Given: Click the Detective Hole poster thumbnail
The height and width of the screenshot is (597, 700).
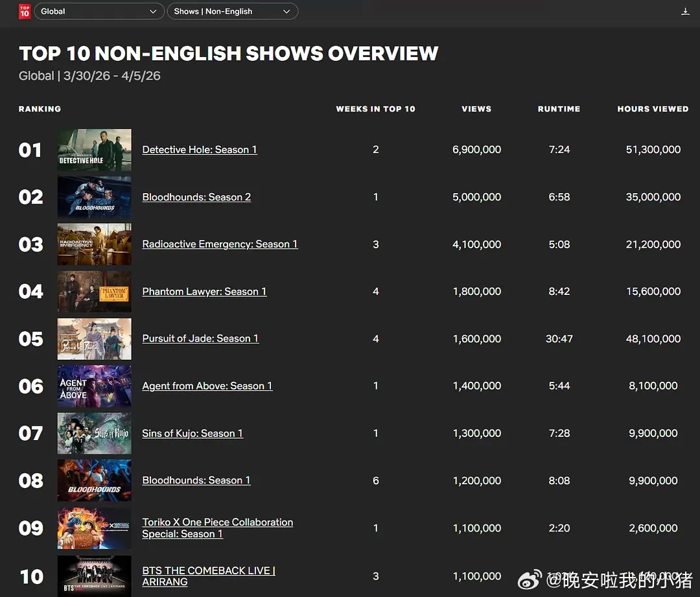Looking at the screenshot, I should coord(94,150).
